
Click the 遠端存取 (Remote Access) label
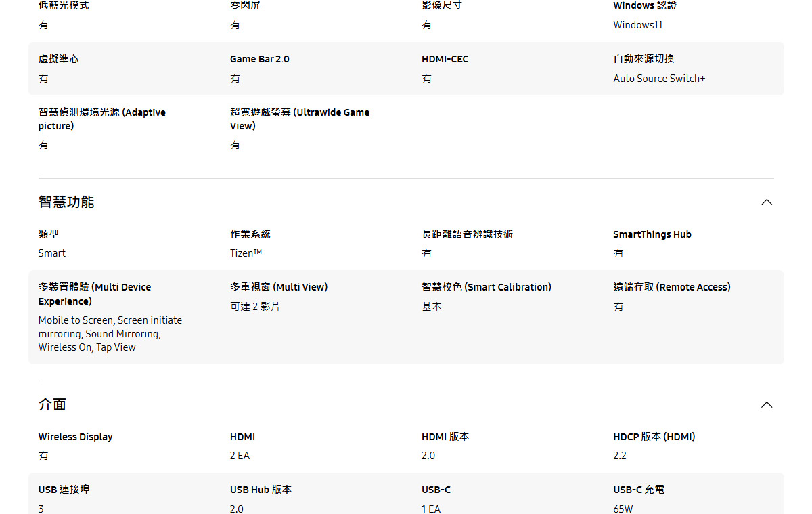coord(671,287)
